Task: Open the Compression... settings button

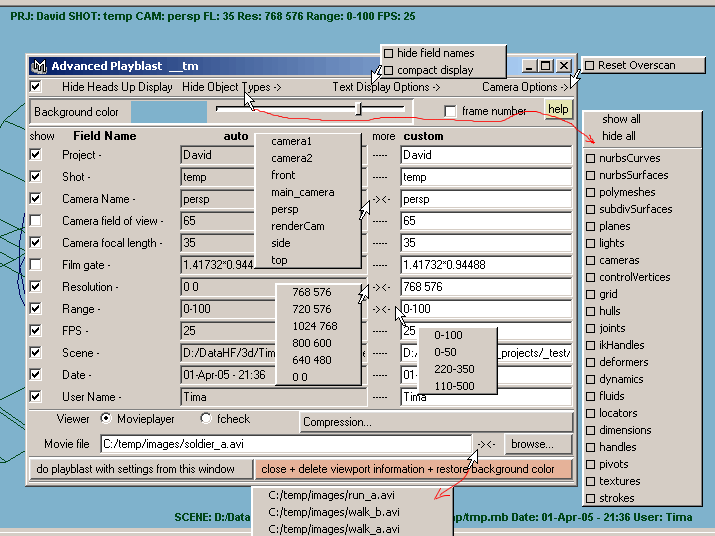Action: [x=436, y=422]
